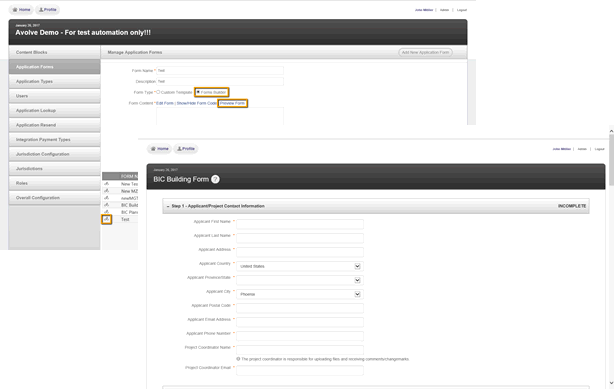The image size is (614, 389).
Task: Click the INCOMPLETE status of Step 1
Action: pyautogui.click(x=572, y=206)
